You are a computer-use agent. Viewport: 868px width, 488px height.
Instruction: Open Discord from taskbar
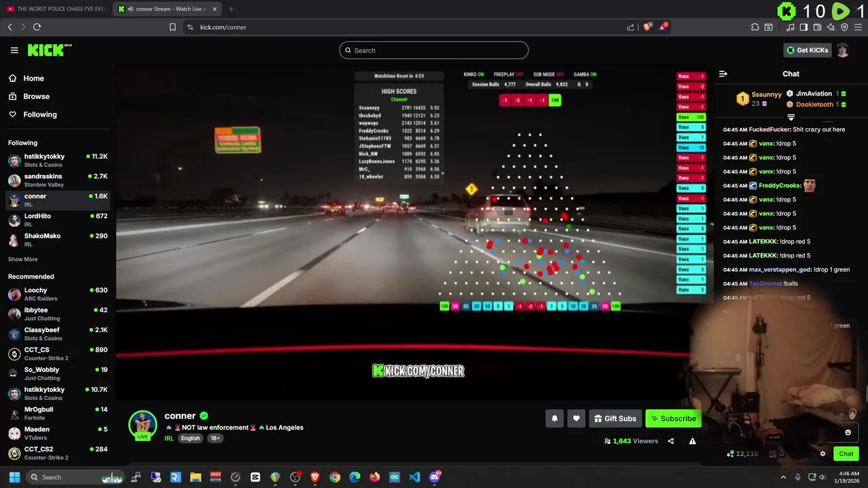435,477
